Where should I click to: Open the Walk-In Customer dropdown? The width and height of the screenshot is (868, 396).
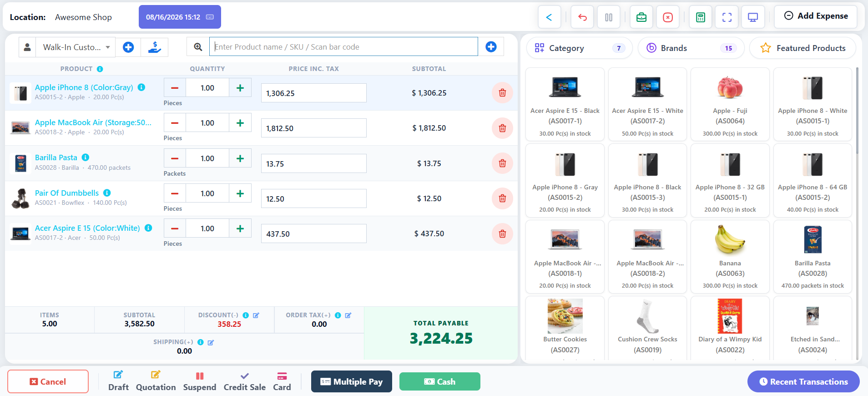76,47
